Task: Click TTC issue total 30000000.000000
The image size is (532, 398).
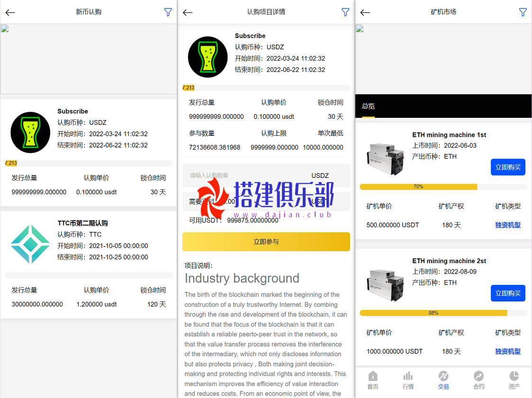Action: click(x=37, y=304)
